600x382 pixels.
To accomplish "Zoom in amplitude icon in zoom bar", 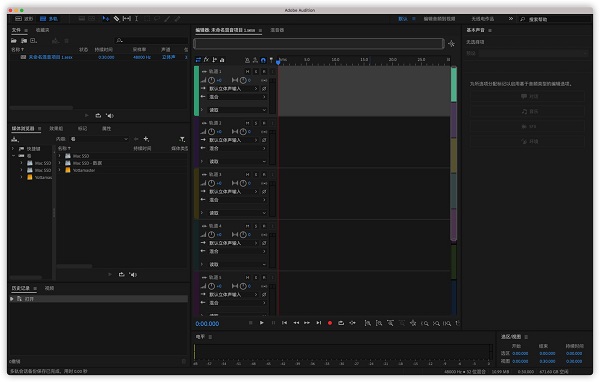I will tap(367, 324).
